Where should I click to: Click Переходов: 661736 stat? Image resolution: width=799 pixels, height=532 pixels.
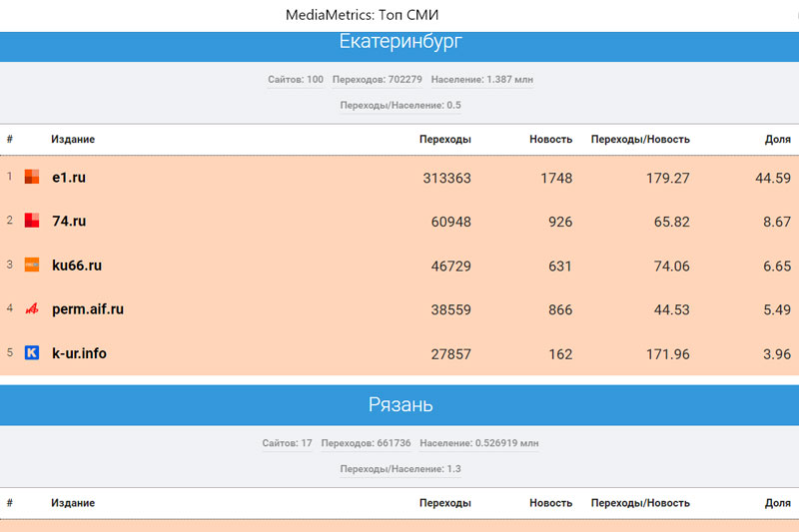pyautogui.click(x=366, y=443)
